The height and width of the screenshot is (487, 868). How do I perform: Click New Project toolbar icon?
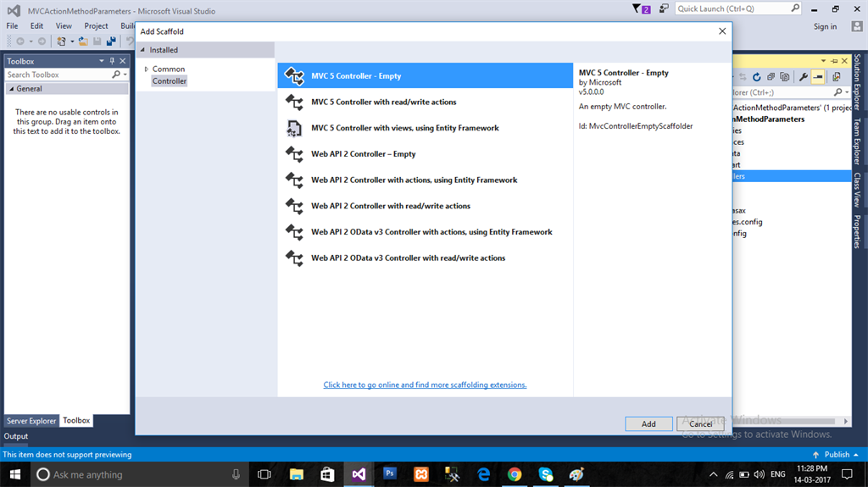pyautogui.click(x=61, y=42)
